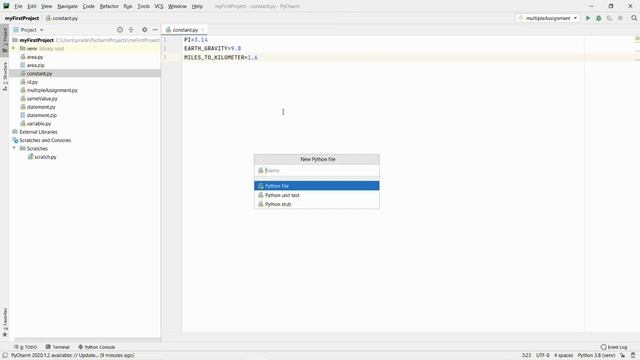Open the Favorites side tab
This screenshot has height=360, width=640.
point(4,322)
